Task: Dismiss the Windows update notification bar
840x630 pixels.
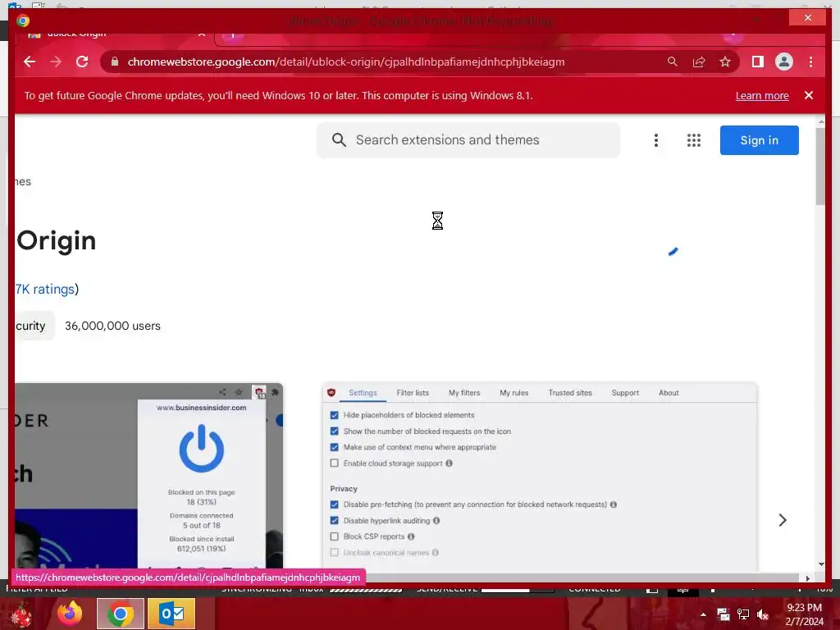Action: pyautogui.click(x=809, y=95)
